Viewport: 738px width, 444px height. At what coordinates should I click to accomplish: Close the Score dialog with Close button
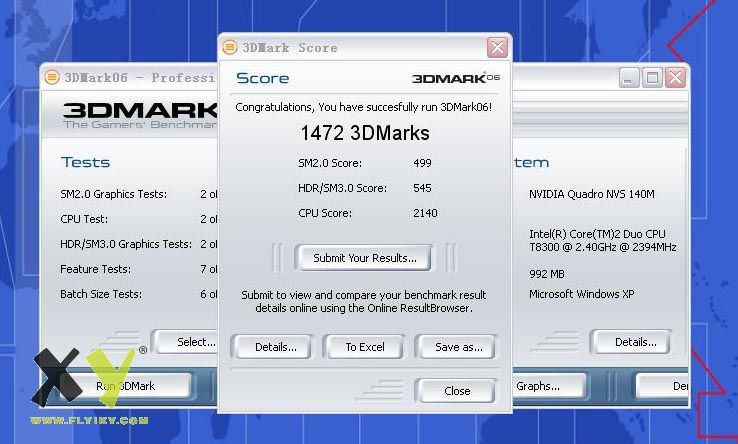click(455, 390)
